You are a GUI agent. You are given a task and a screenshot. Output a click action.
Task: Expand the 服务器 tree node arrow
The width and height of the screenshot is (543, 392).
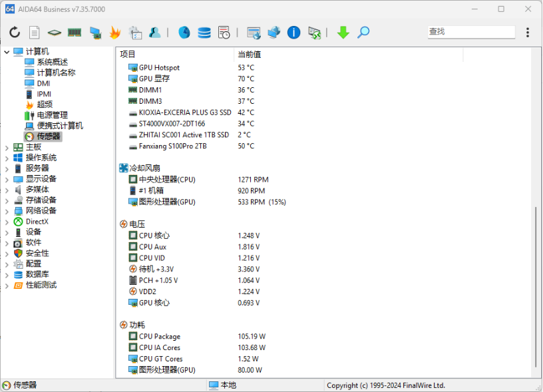(x=7, y=168)
